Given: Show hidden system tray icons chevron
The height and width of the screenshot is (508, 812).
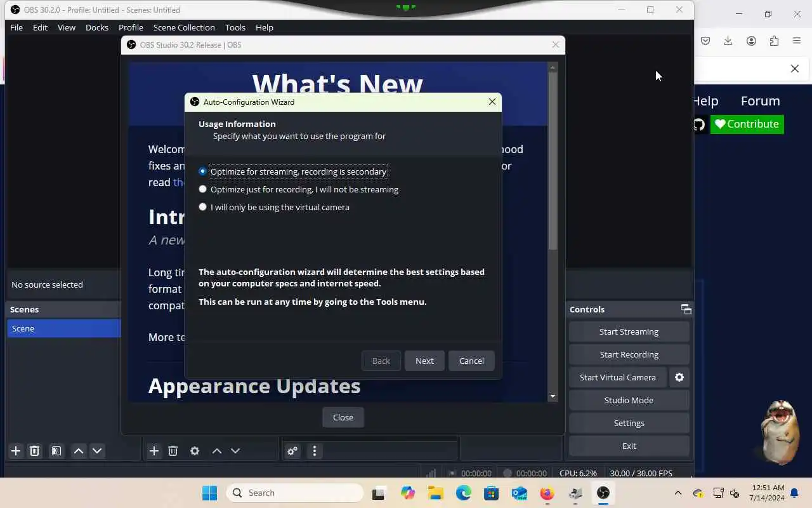Looking at the screenshot, I should click(678, 493).
